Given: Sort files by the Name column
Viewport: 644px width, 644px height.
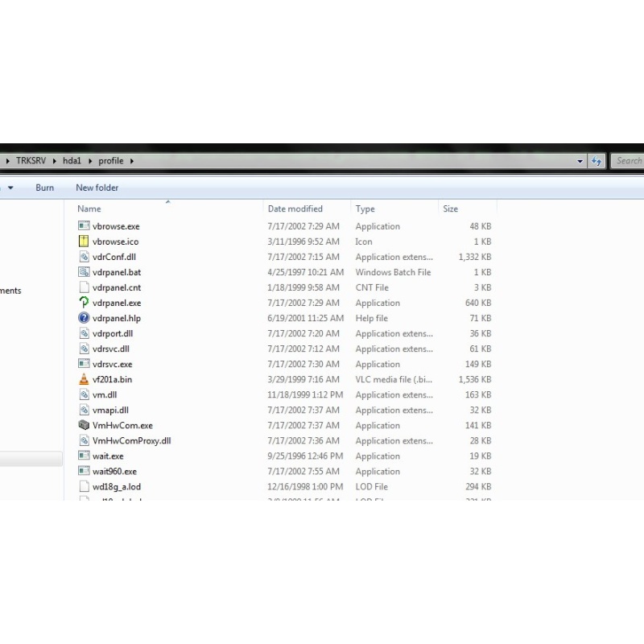Looking at the screenshot, I should 89,209.
